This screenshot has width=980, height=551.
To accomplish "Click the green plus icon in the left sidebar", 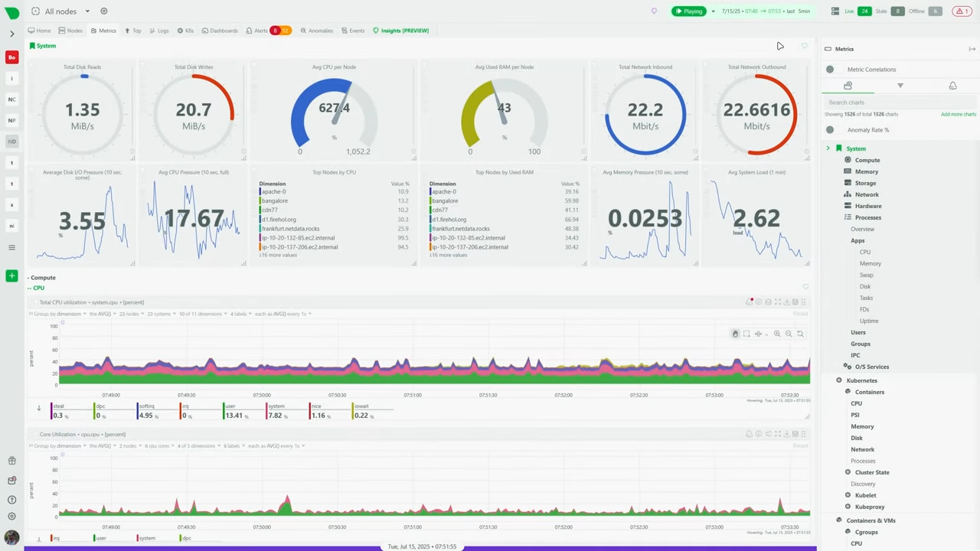I will click(x=11, y=275).
